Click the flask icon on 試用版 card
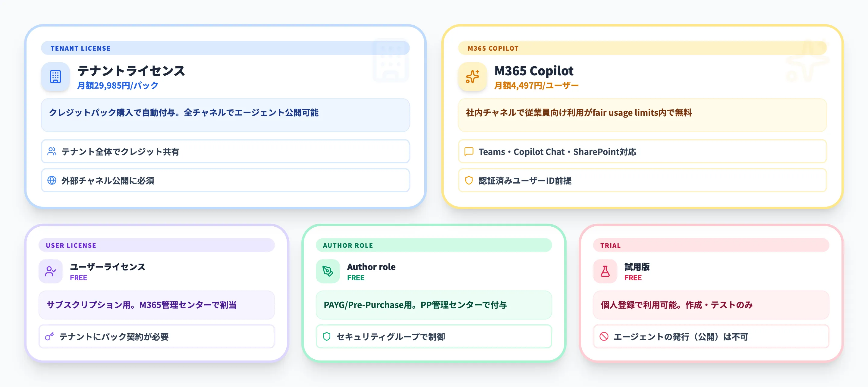This screenshot has height=387, width=868. click(605, 271)
